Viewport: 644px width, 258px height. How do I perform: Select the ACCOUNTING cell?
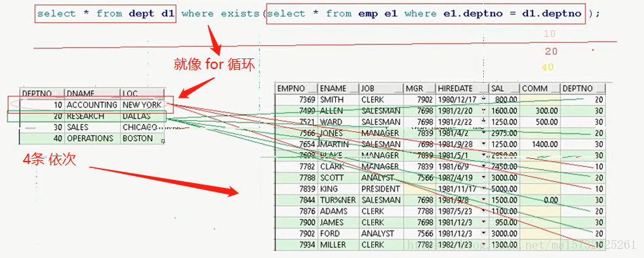(x=92, y=105)
